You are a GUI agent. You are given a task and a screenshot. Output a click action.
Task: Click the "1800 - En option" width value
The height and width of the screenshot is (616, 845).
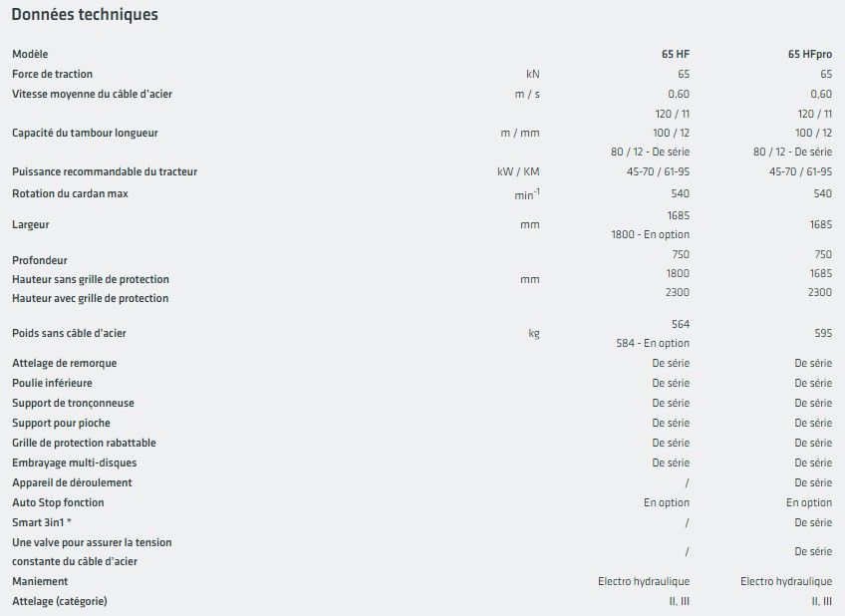point(650,234)
